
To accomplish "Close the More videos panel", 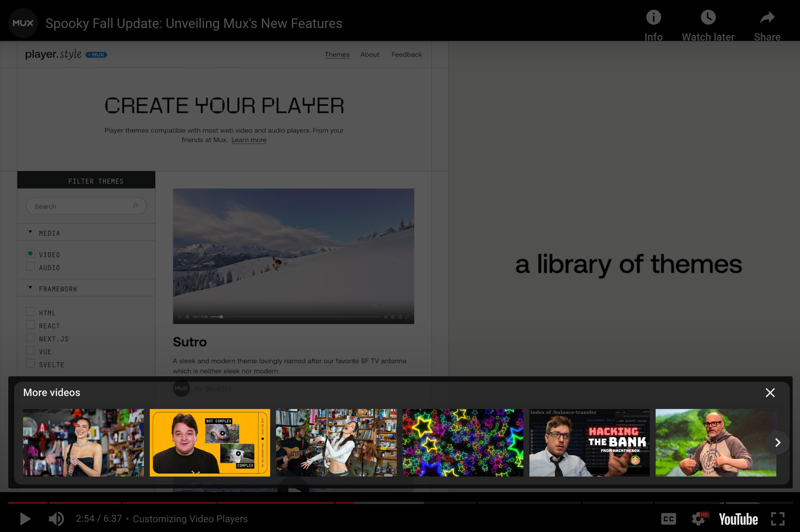I will pyautogui.click(x=770, y=393).
